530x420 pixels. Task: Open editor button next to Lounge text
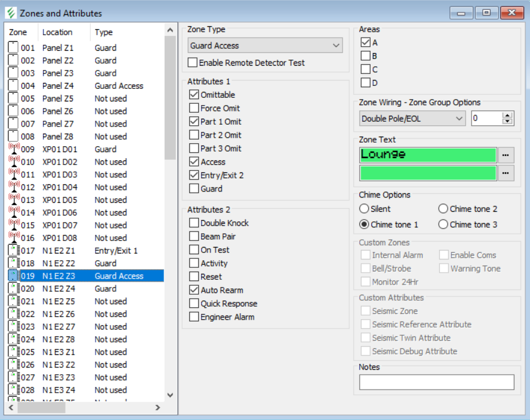(506, 155)
